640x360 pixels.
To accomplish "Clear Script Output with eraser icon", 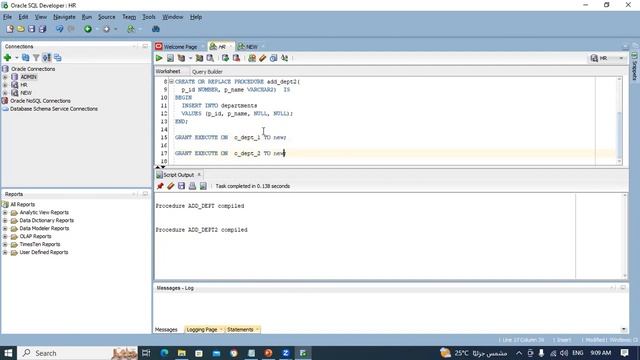I will point(171,186).
